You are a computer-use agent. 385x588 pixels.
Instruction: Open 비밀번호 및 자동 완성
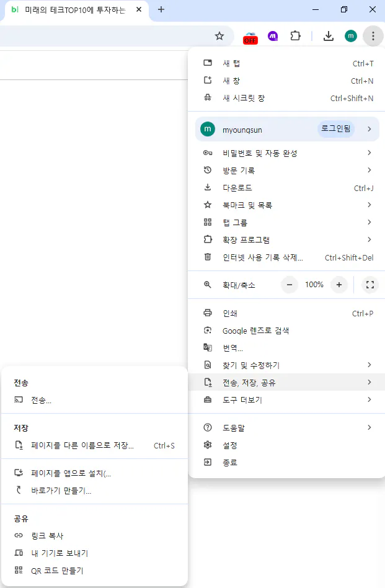point(286,153)
